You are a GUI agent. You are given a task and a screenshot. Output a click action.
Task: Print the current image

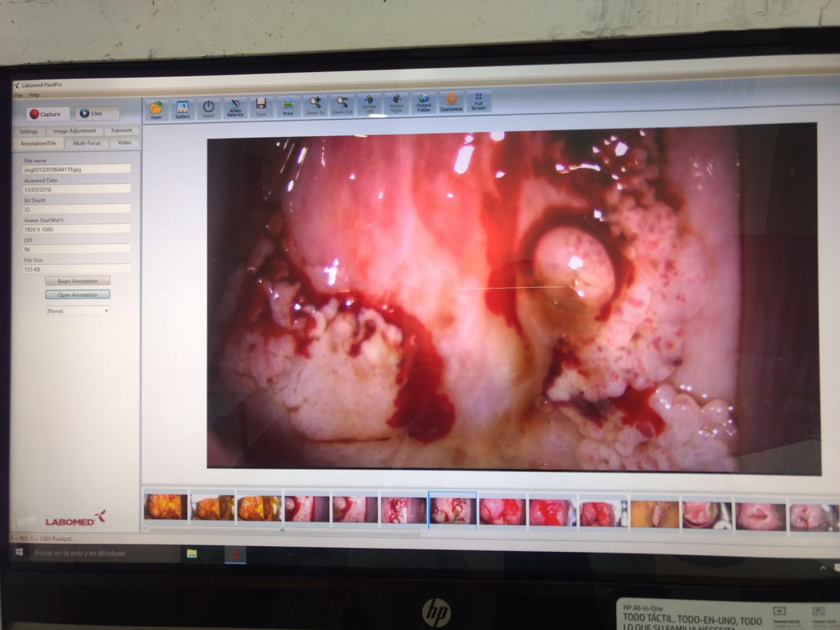[x=288, y=106]
